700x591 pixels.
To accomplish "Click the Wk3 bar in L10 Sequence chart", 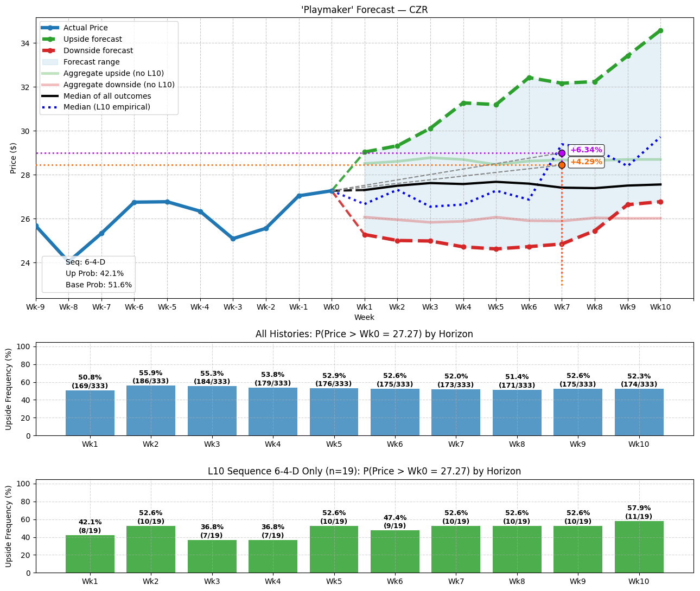I will click(212, 556).
